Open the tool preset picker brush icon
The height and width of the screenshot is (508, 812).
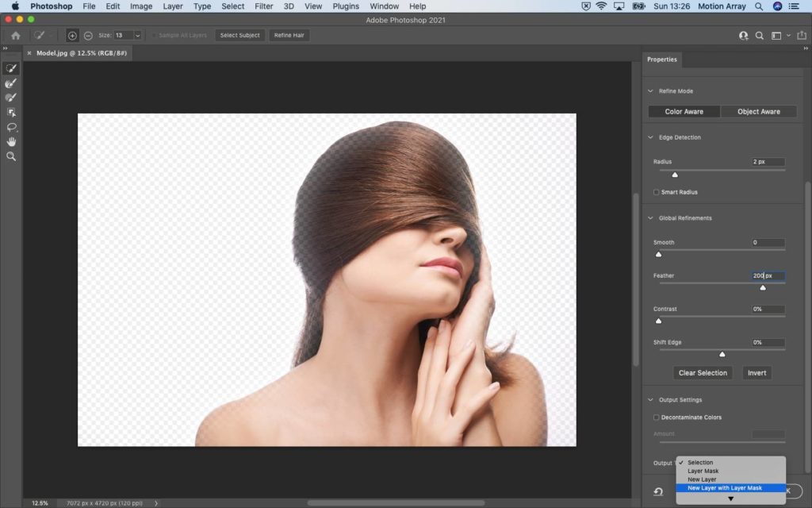coord(39,35)
